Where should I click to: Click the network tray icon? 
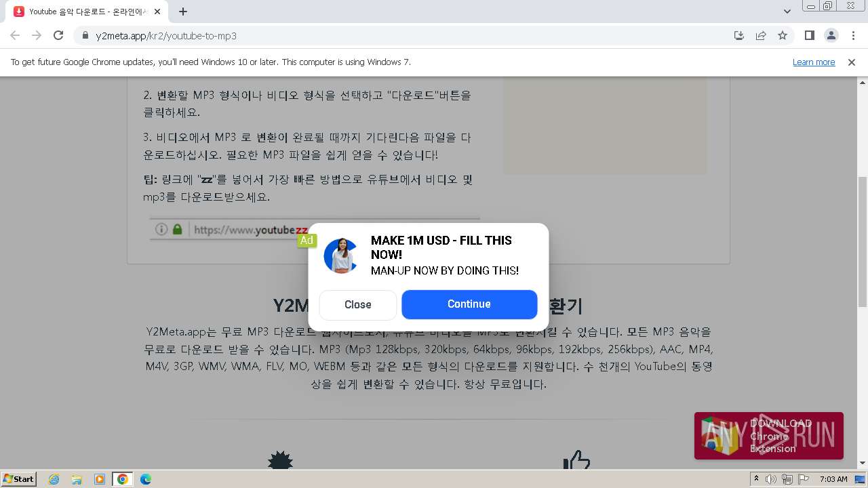tap(787, 479)
